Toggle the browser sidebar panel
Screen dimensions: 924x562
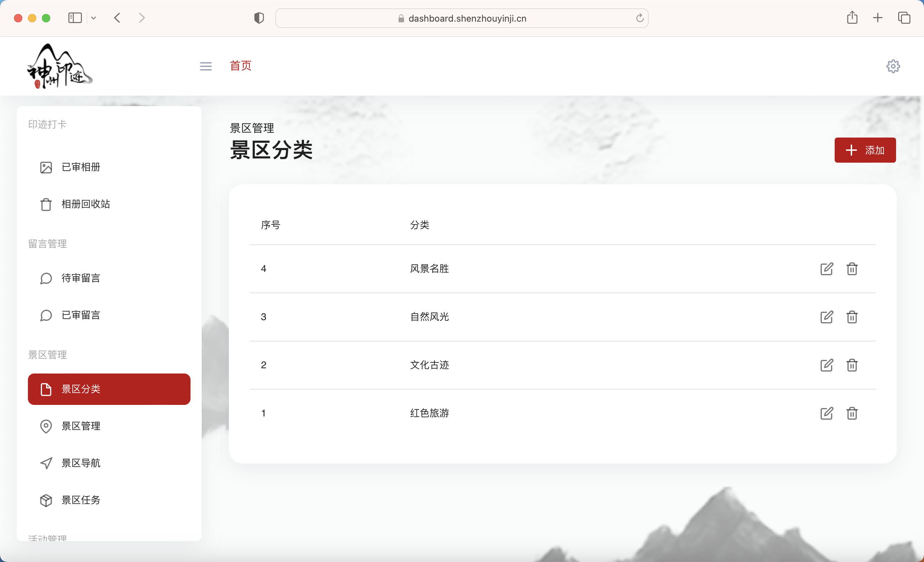pyautogui.click(x=75, y=18)
